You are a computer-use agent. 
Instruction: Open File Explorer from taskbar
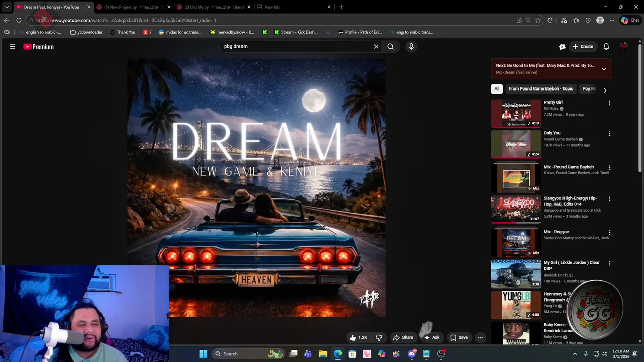click(323, 354)
